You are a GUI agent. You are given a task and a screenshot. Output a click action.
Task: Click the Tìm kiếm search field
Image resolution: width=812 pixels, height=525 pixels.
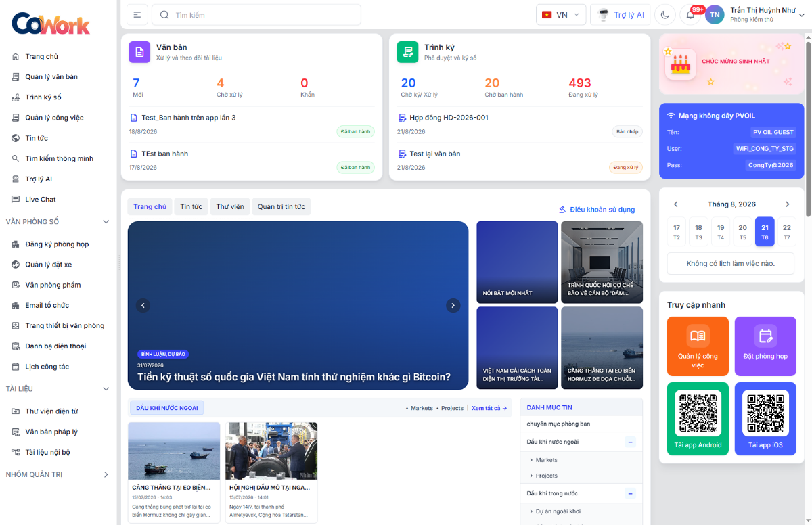(x=256, y=15)
